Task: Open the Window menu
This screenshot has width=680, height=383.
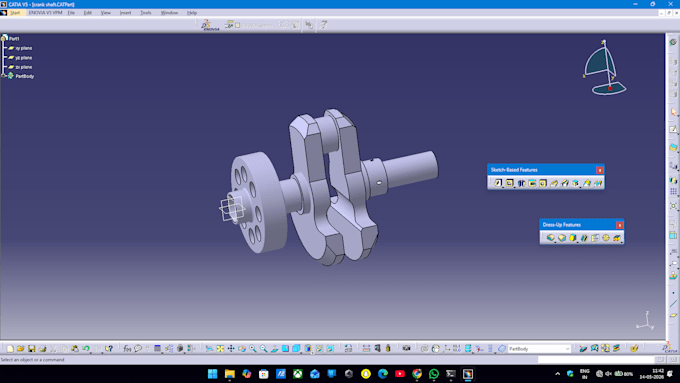Action: [169, 13]
